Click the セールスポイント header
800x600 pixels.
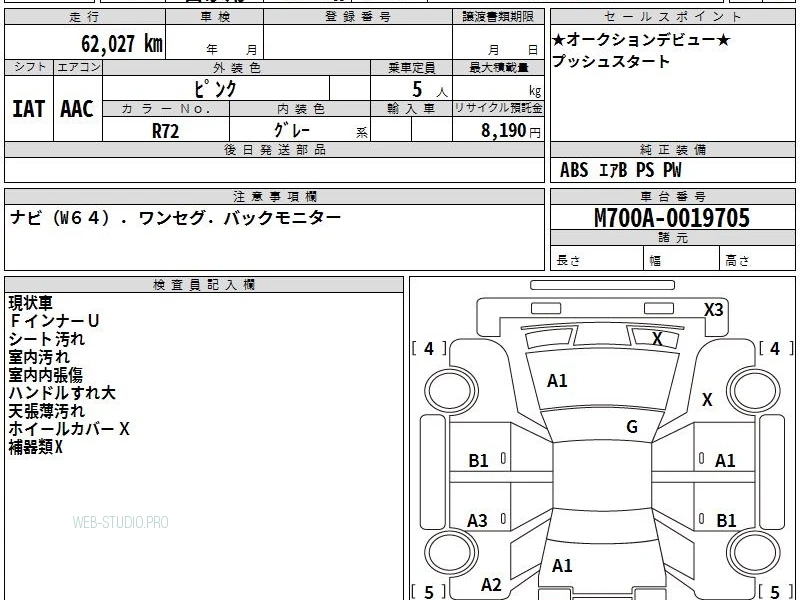(672, 17)
